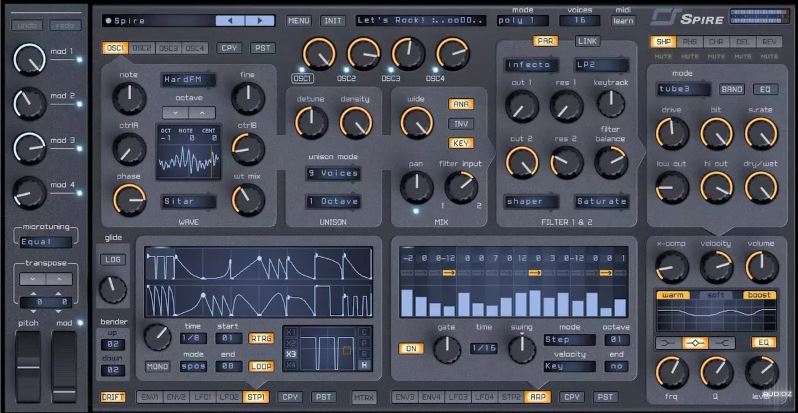The height and width of the screenshot is (413, 798).
Task: Raise the oscillator octave with the up arrow
Action: pyautogui.click(x=202, y=112)
